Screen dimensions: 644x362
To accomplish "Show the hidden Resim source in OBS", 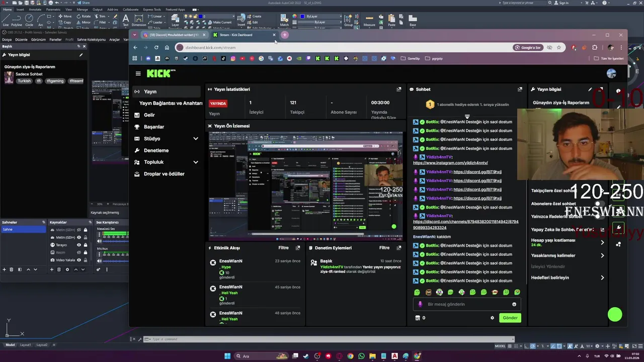I will [x=79, y=252].
